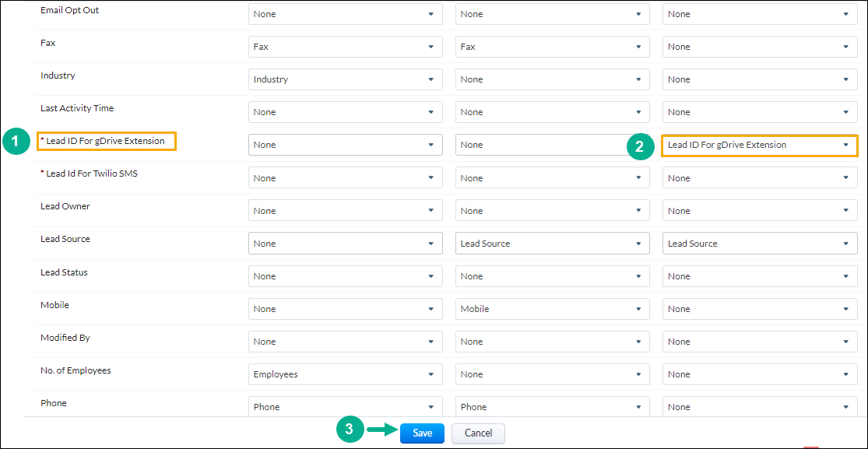
Task: Click the Cancel button
Action: point(478,433)
